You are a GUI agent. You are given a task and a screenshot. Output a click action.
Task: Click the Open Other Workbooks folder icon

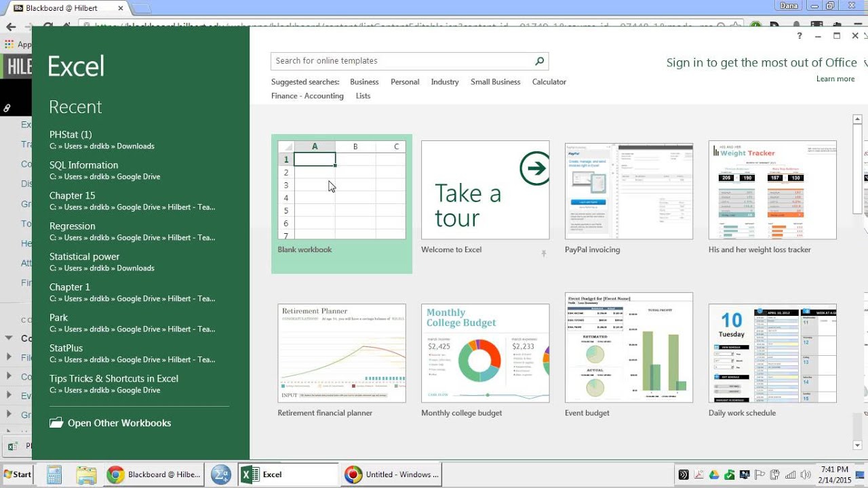tap(56, 423)
